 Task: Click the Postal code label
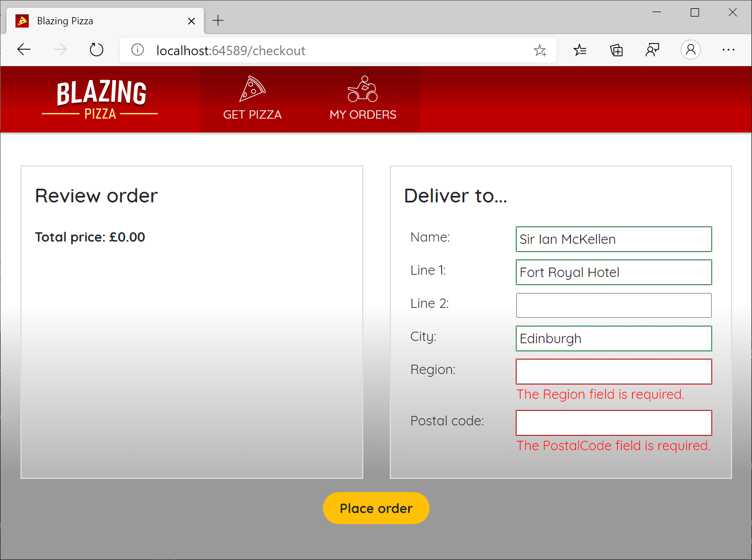tap(447, 421)
